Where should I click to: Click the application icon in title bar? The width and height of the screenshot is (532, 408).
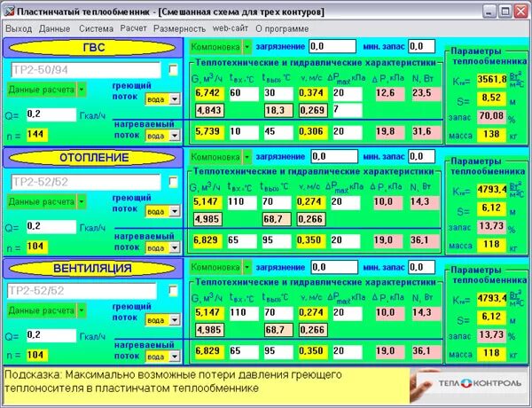coord(9,12)
